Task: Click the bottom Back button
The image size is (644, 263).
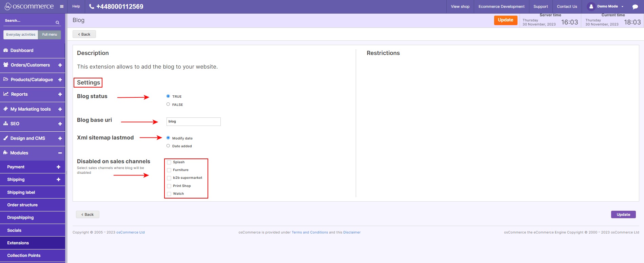Action: (x=87, y=214)
